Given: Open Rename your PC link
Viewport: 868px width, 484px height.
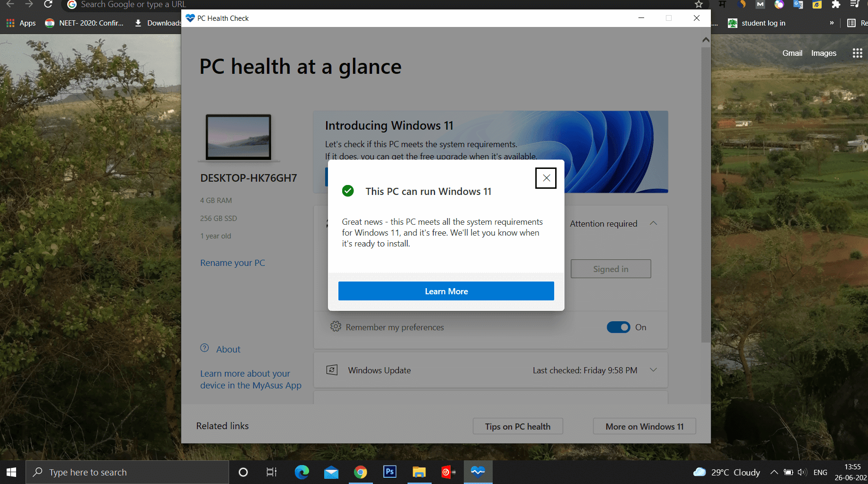Looking at the screenshot, I should click(232, 263).
